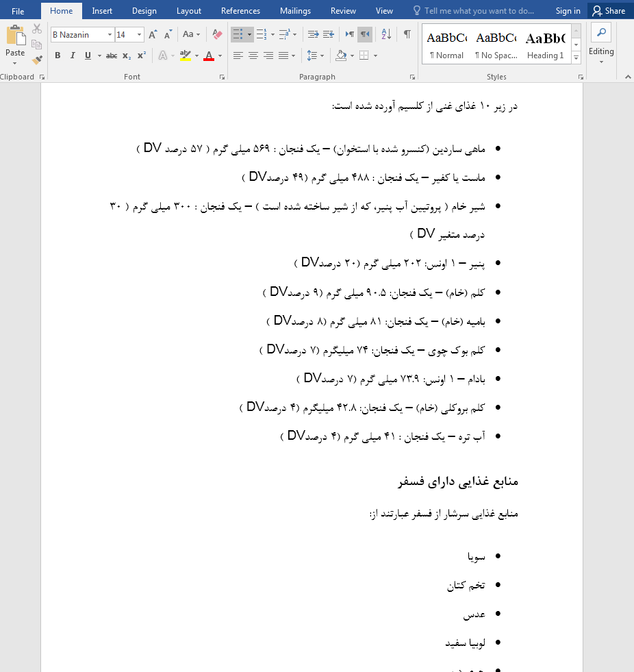Image resolution: width=634 pixels, height=672 pixels.
Task: Click the Tell me search box
Action: [x=474, y=11]
